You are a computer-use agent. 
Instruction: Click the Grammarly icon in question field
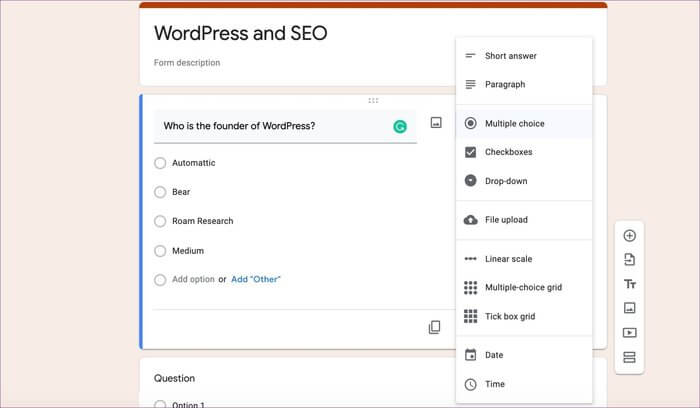point(400,127)
